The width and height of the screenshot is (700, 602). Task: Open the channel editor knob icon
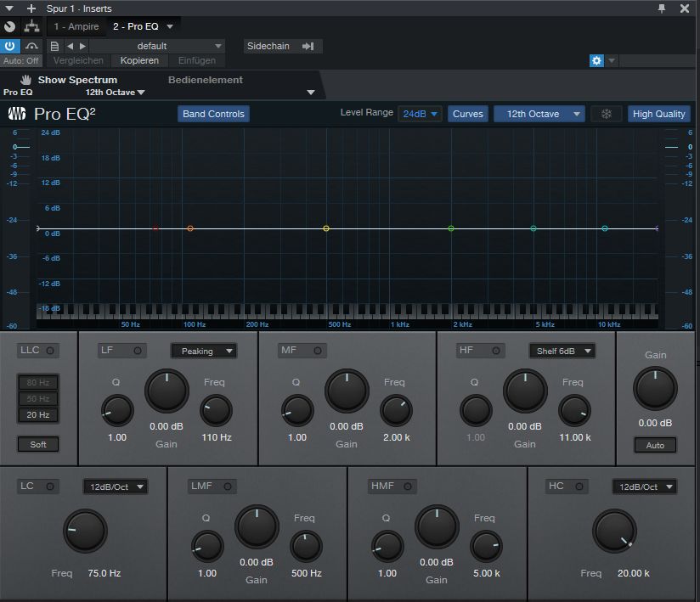tap(9, 27)
